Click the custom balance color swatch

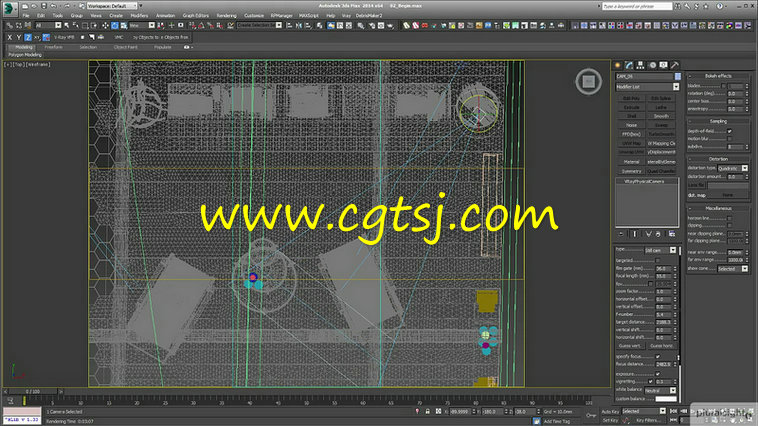pos(666,399)
